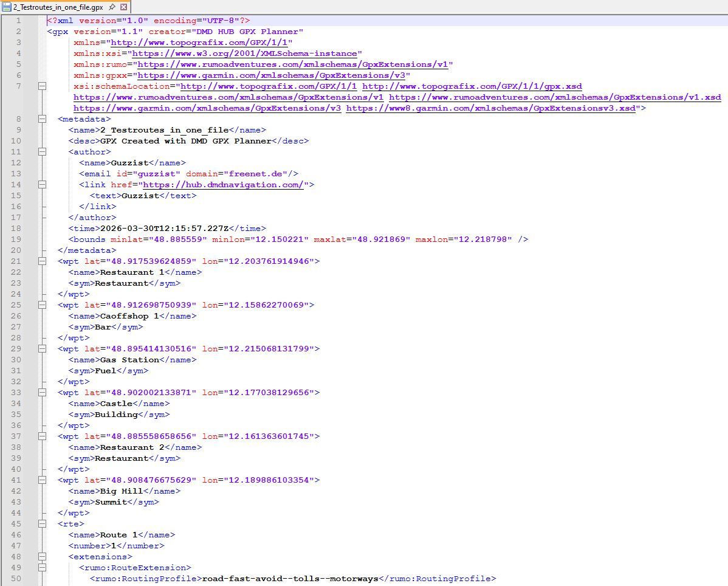
Task: Collapse the rte element fold marker
Action: coord(43,524)
